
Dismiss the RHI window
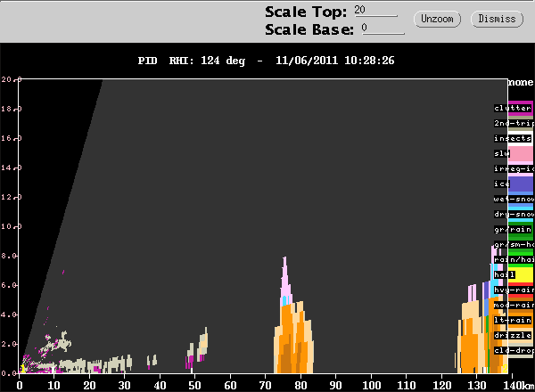(497, 19)
